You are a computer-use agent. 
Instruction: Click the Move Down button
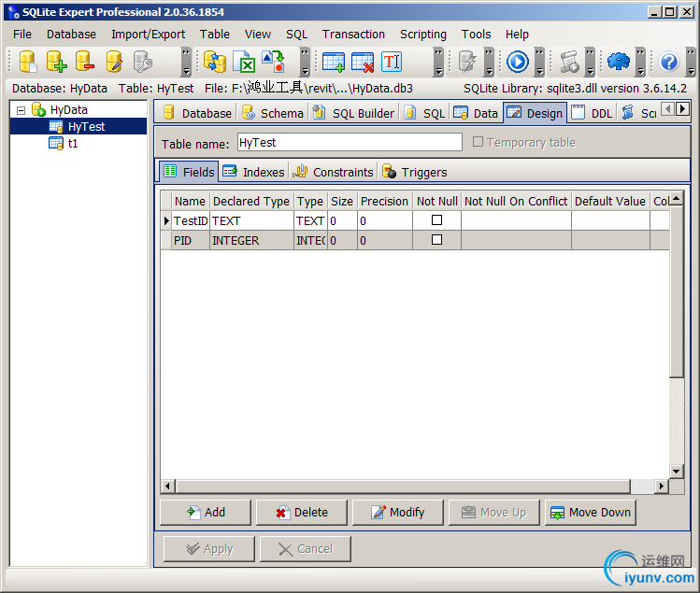pos(590,513)
